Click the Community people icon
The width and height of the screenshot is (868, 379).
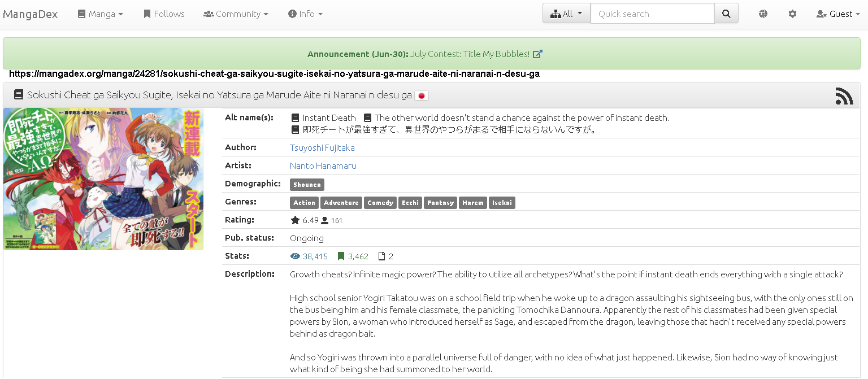click(209, 14)
